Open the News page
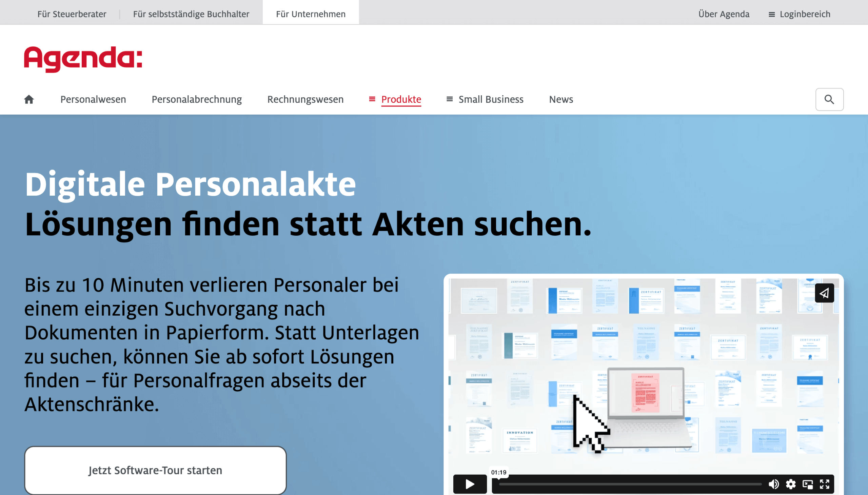Image resolution: width=868 pixels, height=495 pixels. (561, 99)
